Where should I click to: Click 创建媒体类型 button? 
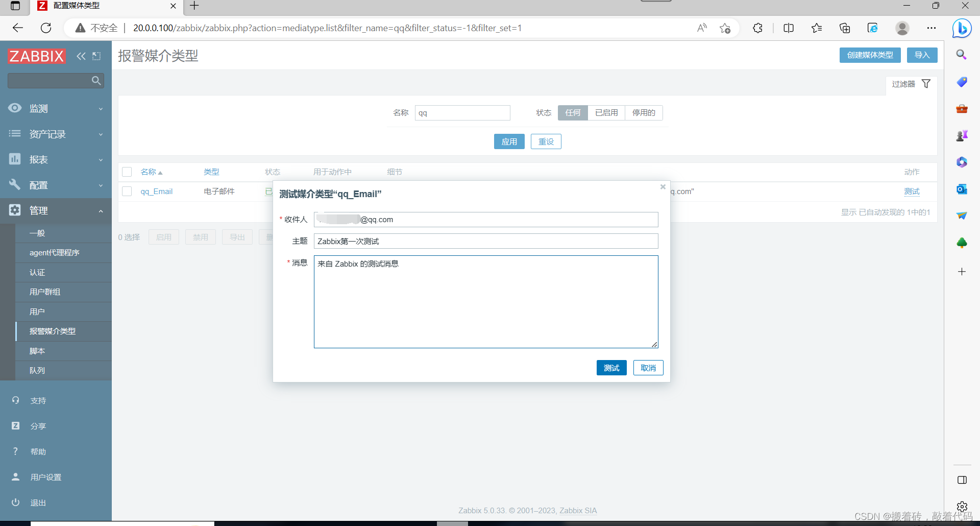870,55
